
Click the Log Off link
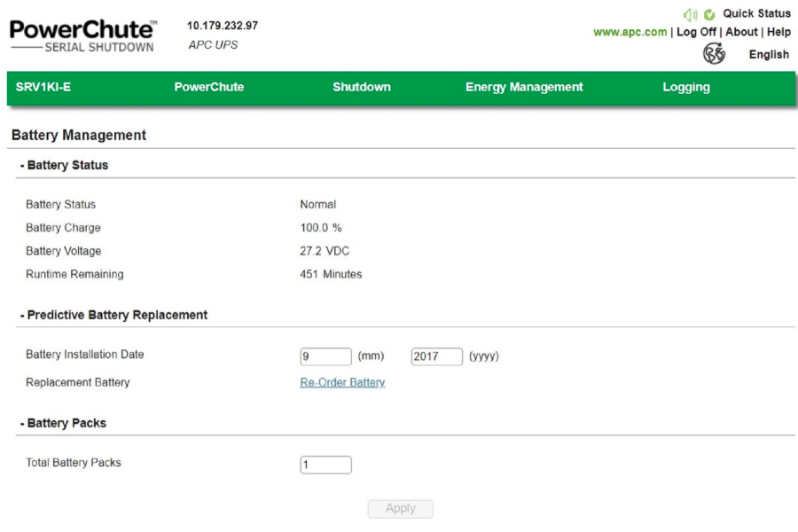pyautogui.click(x=696, y=32)
